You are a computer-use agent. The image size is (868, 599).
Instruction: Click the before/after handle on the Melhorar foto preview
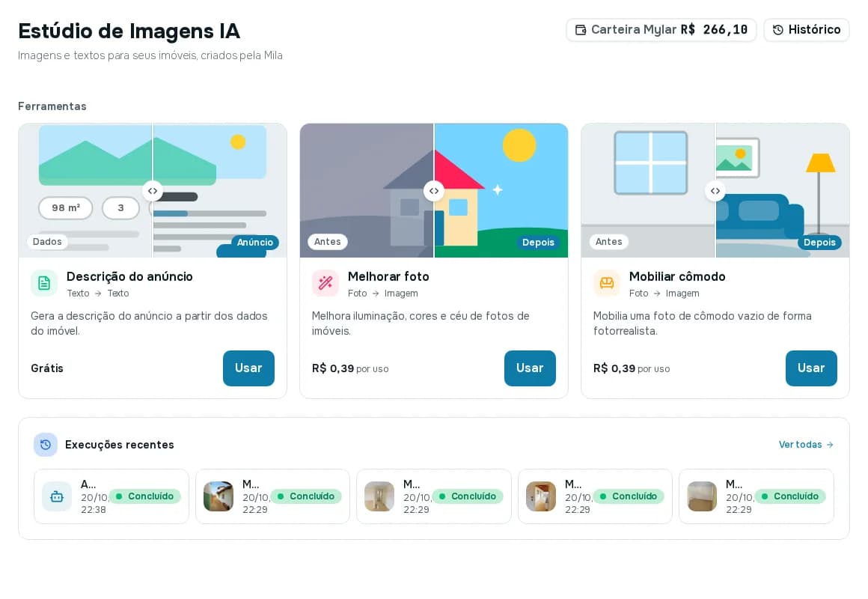[x=434, y=191]
